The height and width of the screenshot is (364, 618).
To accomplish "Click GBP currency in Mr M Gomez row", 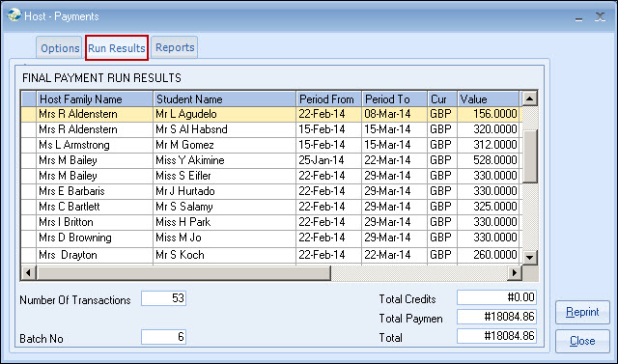I will [x=442, y=145].
